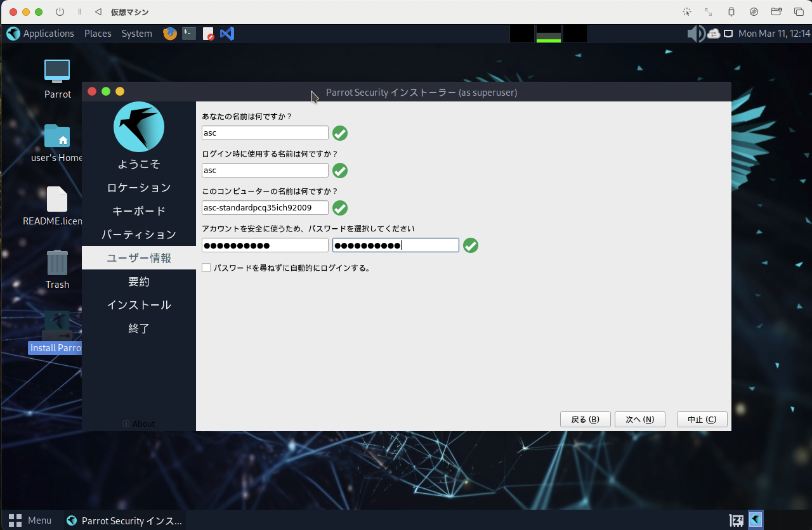Select パーティション step in sidebar
This screenshot has width=812, height=530.
coord(139,235)
